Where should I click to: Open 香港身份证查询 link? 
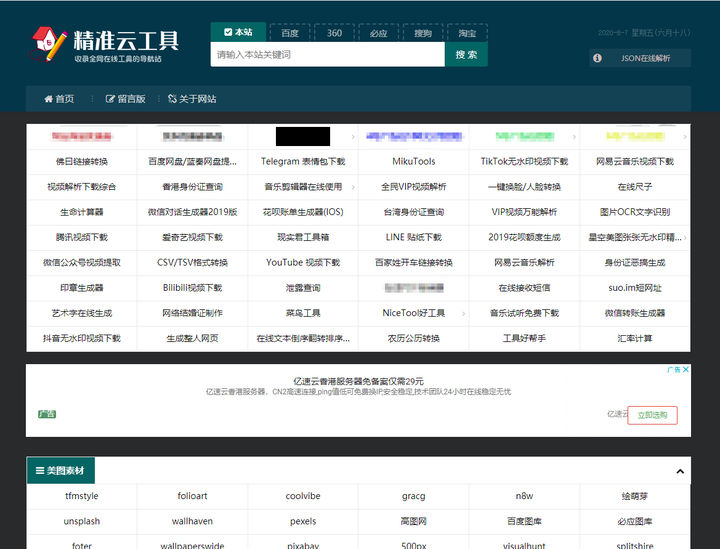192,187
